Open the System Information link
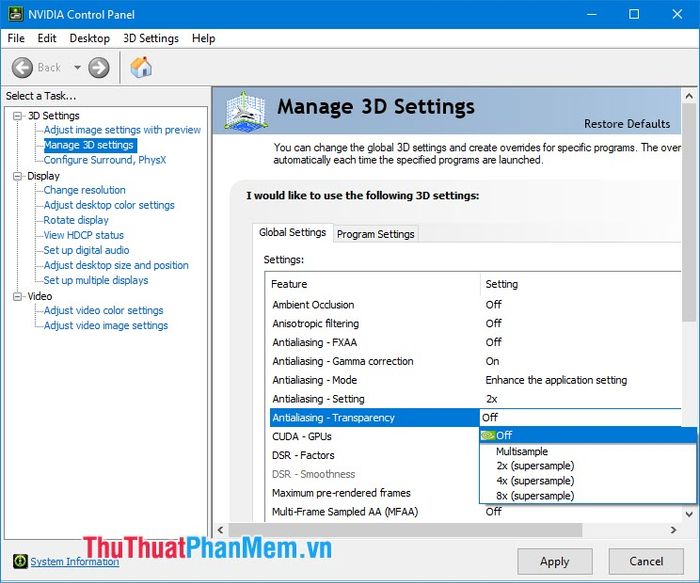700x583 pixels. pos(75,561)
